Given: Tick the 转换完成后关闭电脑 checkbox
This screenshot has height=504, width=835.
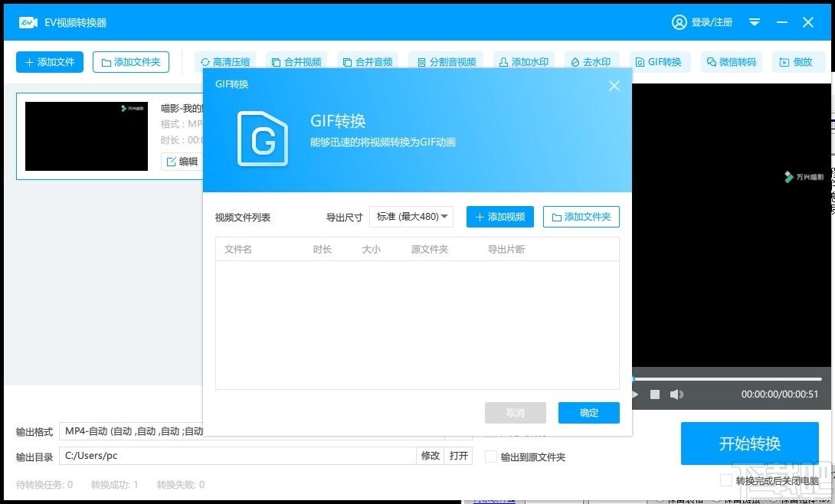Looking at the screenshot, I should [x=726, y=480].
